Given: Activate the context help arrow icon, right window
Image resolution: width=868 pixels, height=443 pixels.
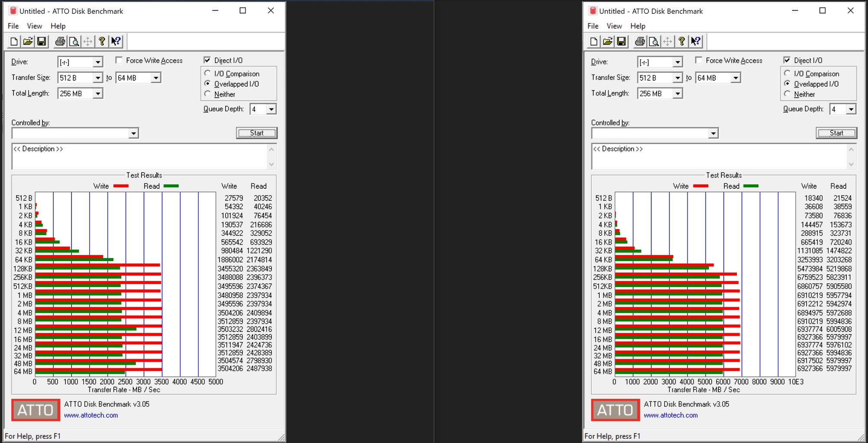Looking at the screenshot, I should 696,41.
